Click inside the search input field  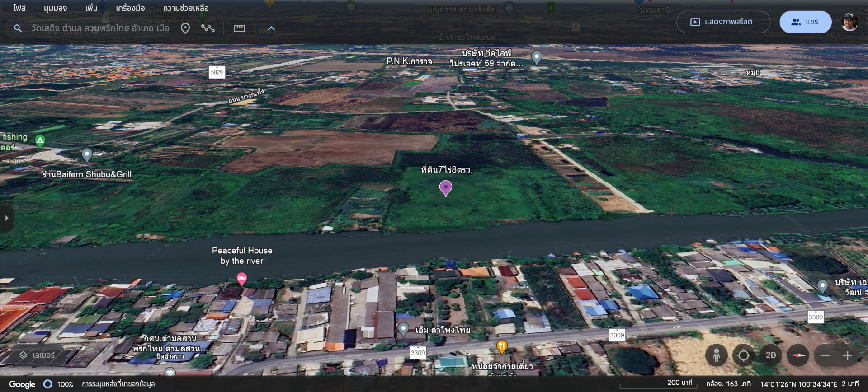(x=99, y=28)
